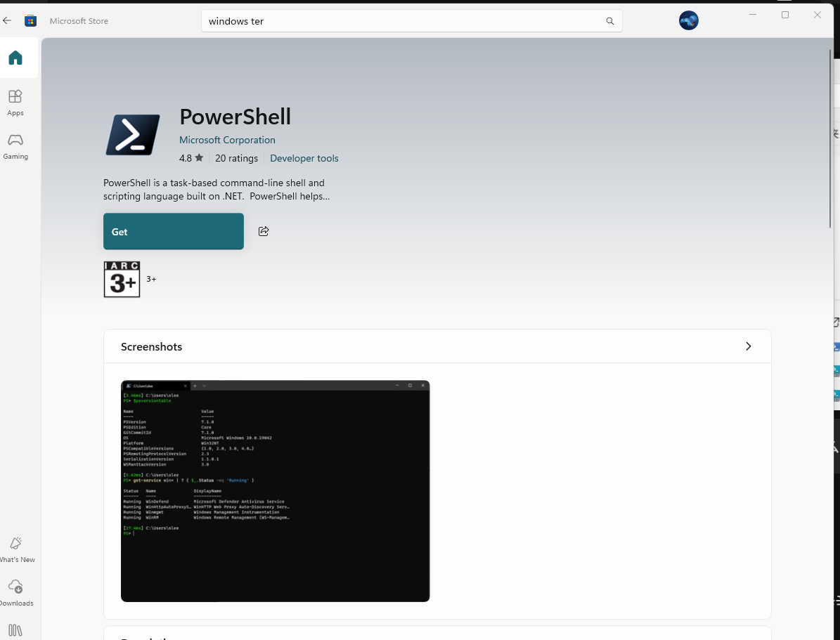Click the search magnifier icon
The height and width of the screenshot is (640, 840).
click(x=609, y=21)
